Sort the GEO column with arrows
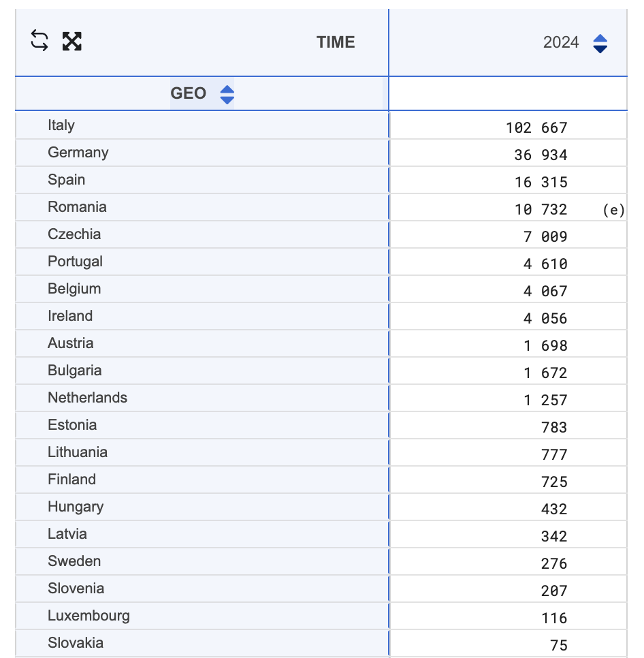644x658 pixels. coord(227,95)
